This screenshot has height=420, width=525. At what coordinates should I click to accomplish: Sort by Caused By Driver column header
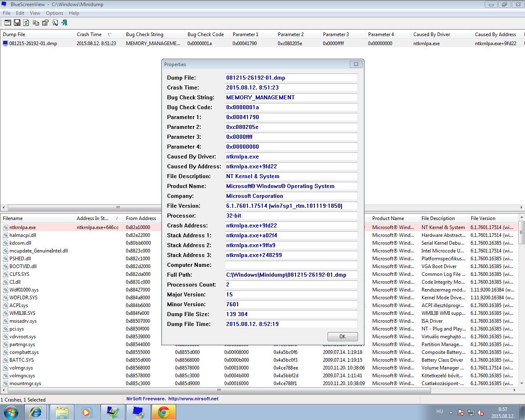[441, 34]
